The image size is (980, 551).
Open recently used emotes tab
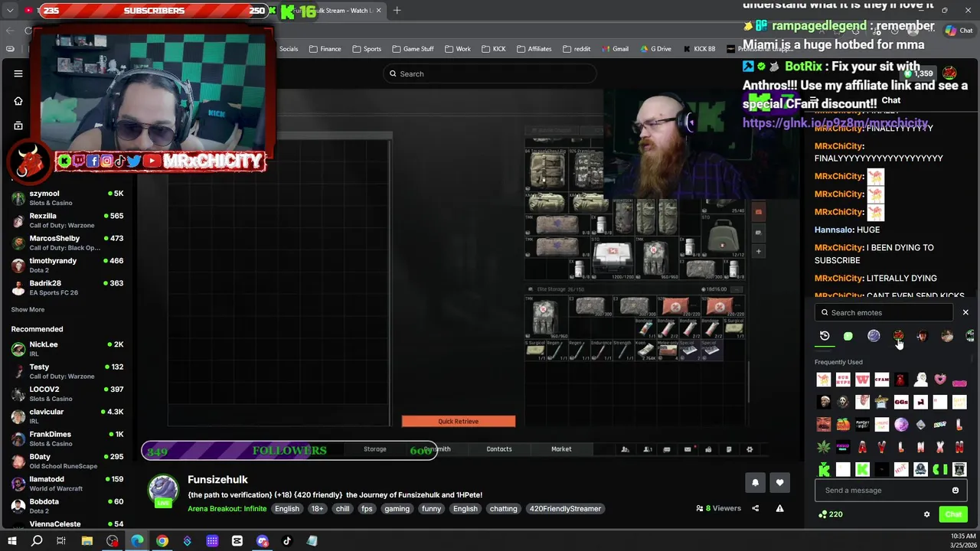(825, 336)
